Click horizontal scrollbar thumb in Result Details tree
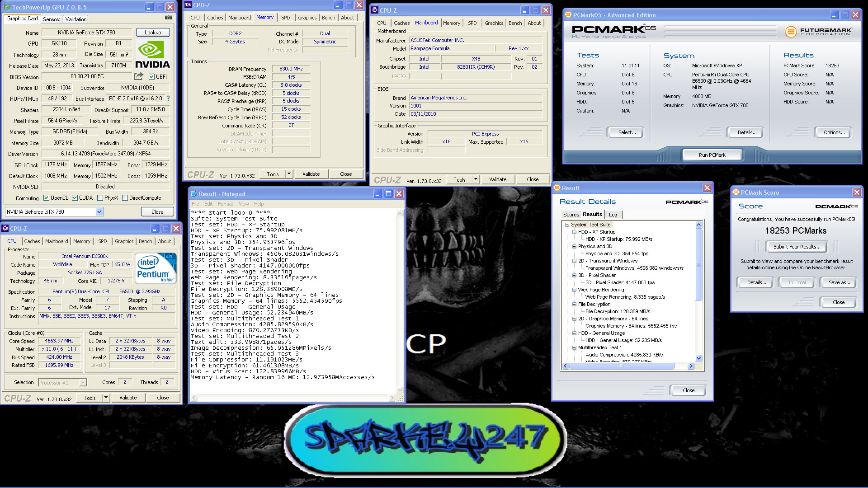The width and height of the screenshot is (868, 488). click(x=622, y=366)
